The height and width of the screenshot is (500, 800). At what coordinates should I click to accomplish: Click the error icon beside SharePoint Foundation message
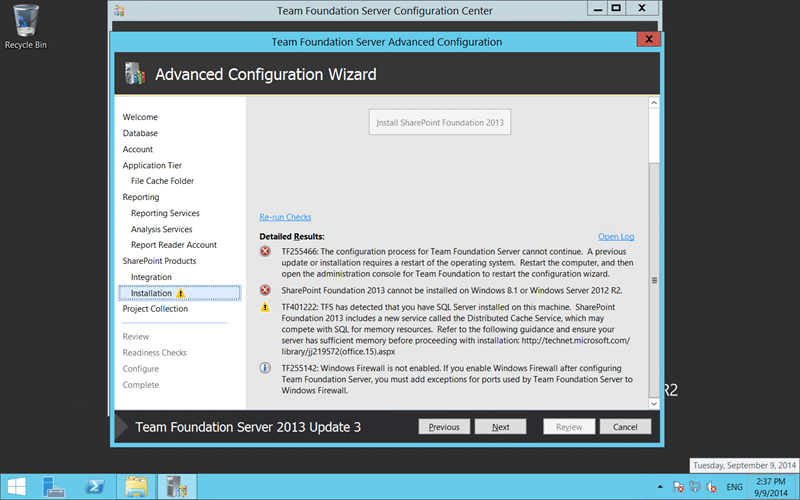tap(265, 290)
